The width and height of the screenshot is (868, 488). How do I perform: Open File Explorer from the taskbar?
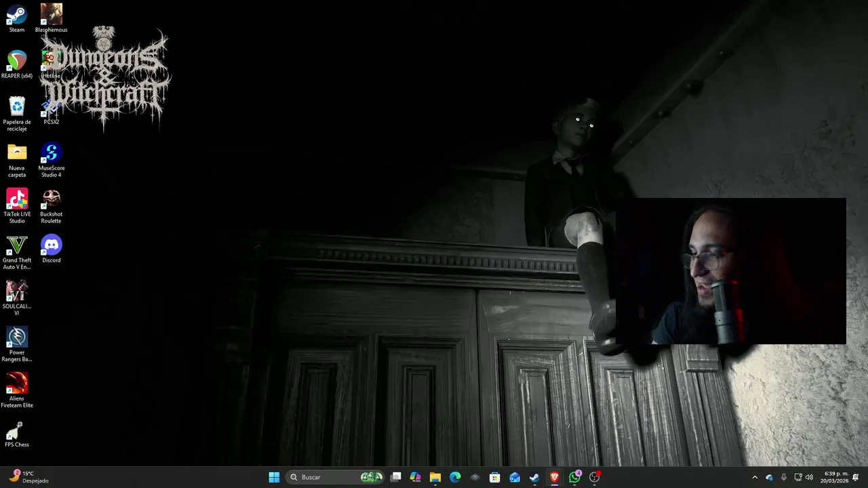click(x=435, y=477)
